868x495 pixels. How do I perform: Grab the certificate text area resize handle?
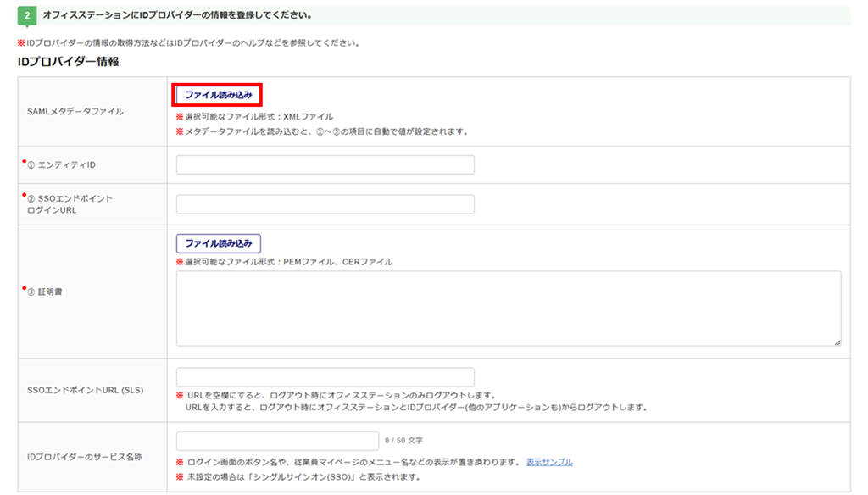[837, 342]
